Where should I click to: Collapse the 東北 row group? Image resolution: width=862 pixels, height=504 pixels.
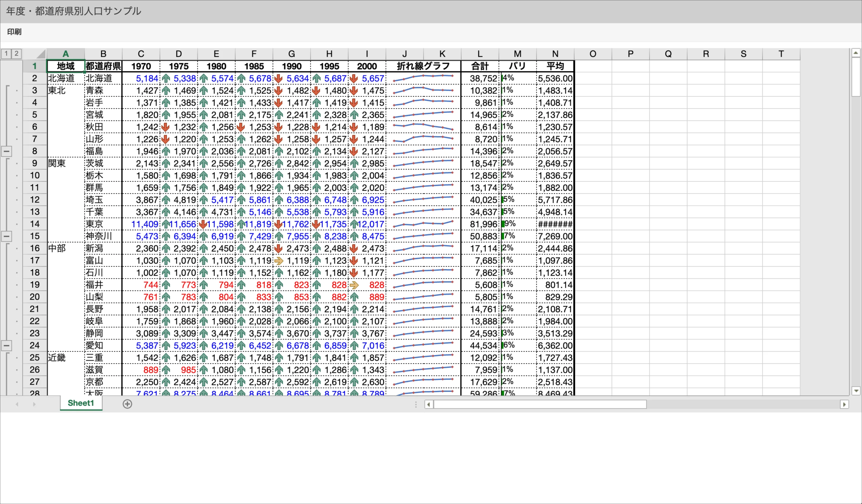click(6, 151)
